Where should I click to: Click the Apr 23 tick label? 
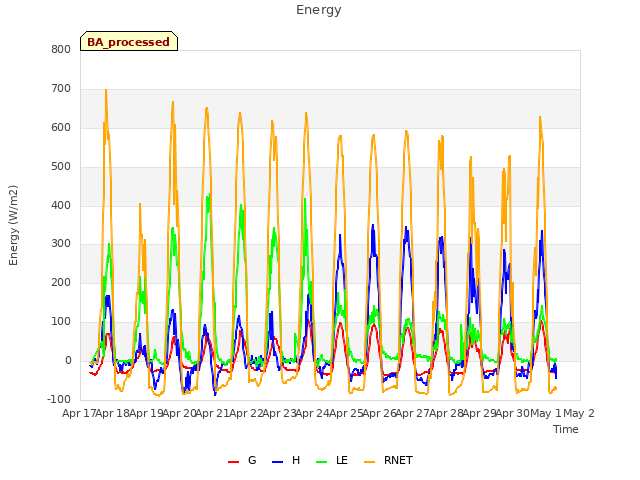point(279,413)
